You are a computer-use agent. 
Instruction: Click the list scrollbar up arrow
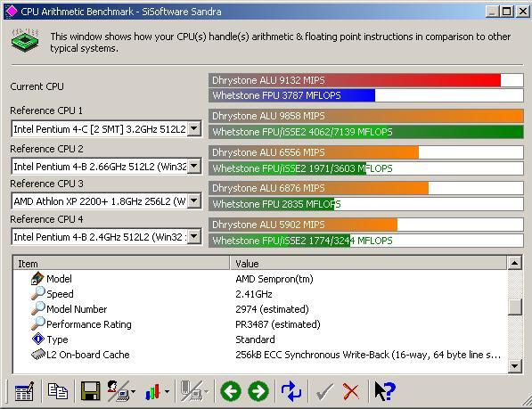[515, 263]
